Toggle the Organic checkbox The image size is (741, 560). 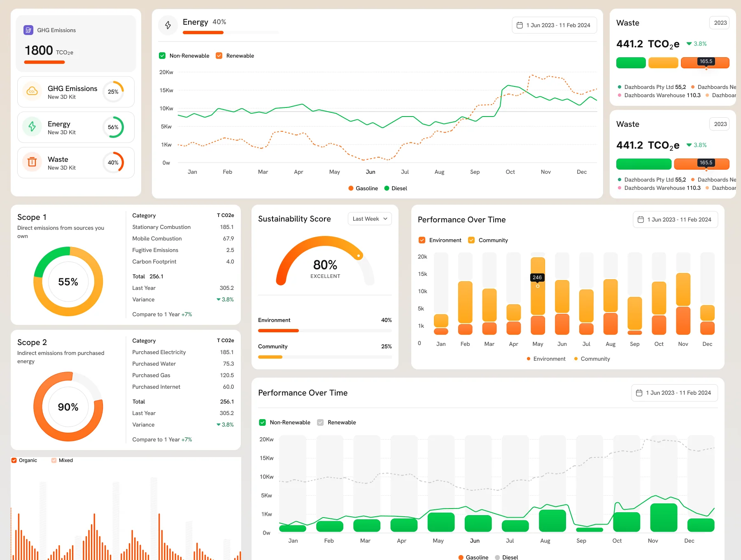click(x=14, y=460)
